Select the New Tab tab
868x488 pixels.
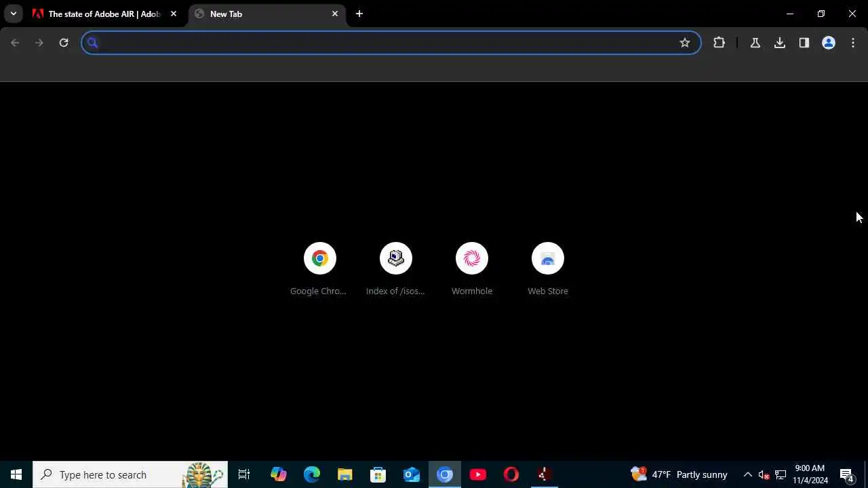(267, 14)
